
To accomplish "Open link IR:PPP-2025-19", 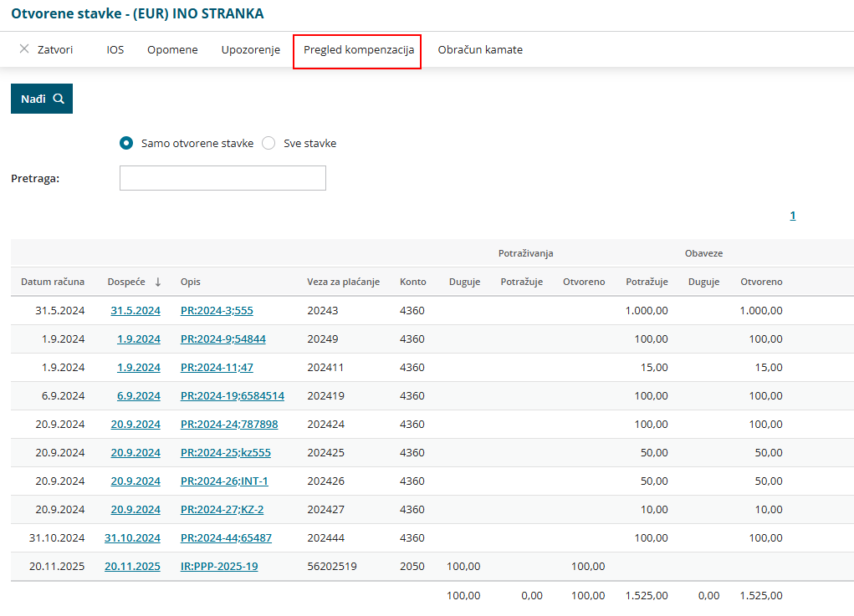I will click(x=219, y=566).
